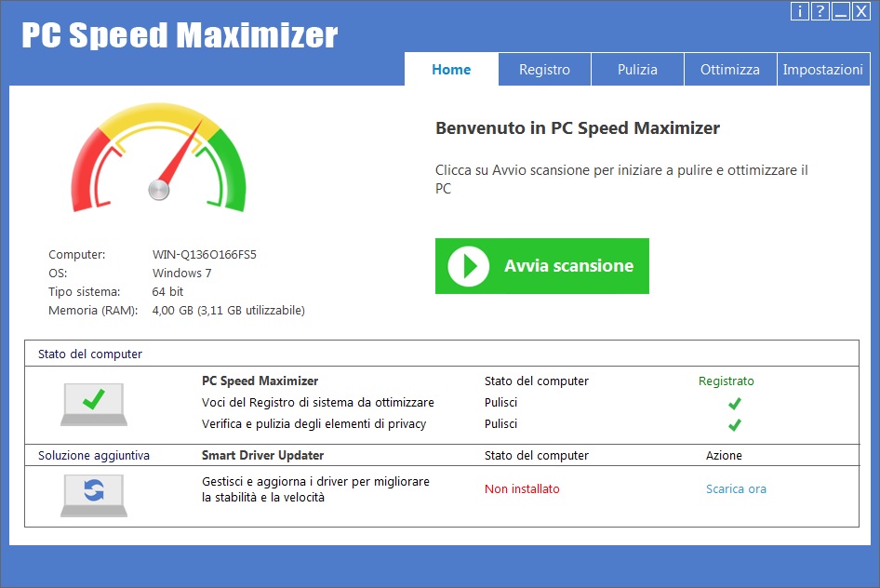The height and width of the screenshot is (588, 880).
Task: Open the help question mark icon
Action: click(x=820, y=11)
